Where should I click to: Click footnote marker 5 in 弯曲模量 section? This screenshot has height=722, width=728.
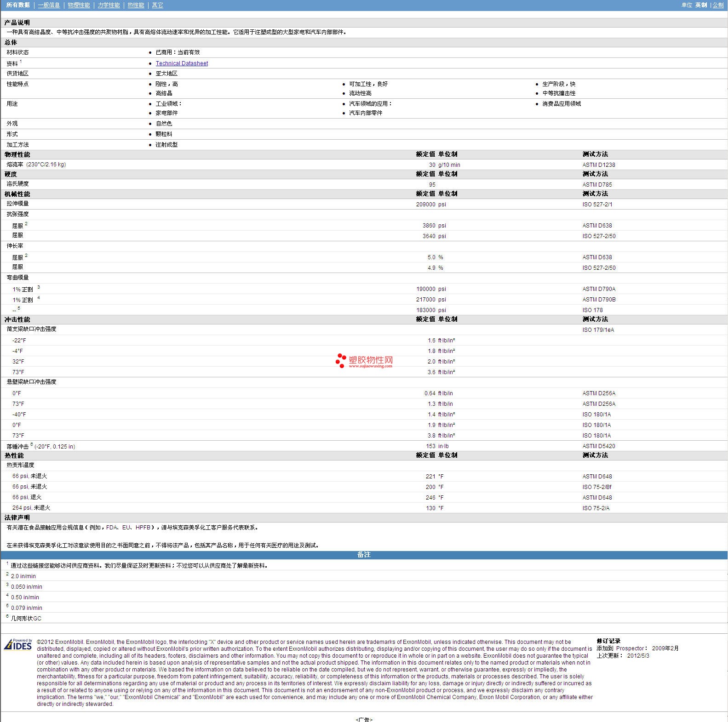pos(19,308)
